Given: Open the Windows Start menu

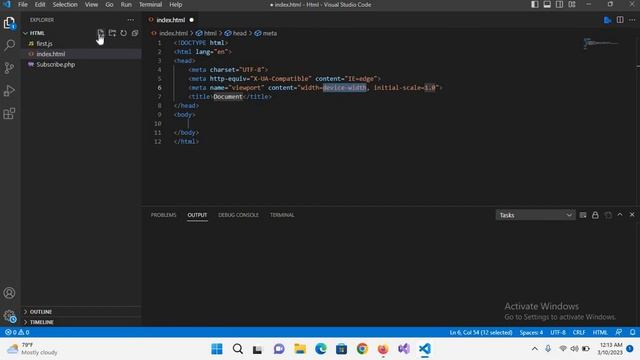Looking at the screenshot, I should pos(217,349).
